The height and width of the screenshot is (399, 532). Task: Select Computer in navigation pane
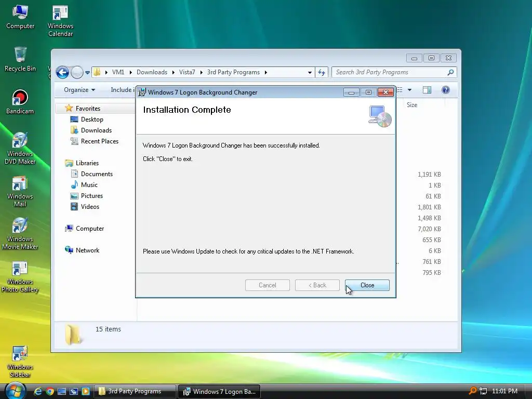(89, 229)
